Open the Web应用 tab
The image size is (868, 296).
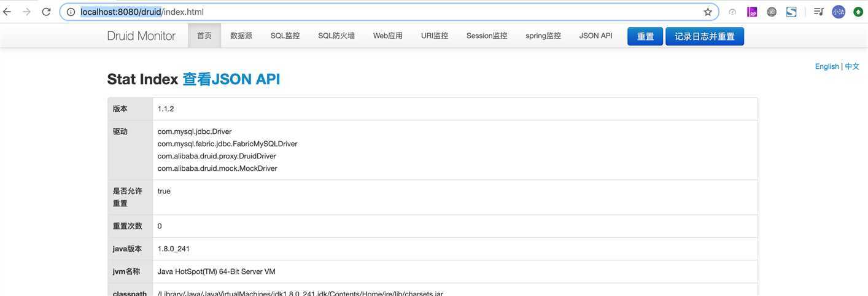coord(388,36)
